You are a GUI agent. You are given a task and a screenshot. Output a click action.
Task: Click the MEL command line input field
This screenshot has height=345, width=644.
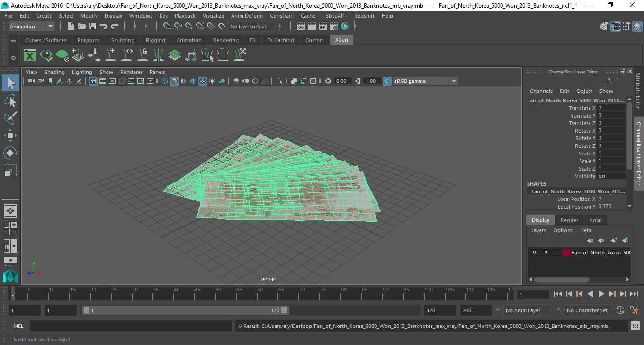131,326
